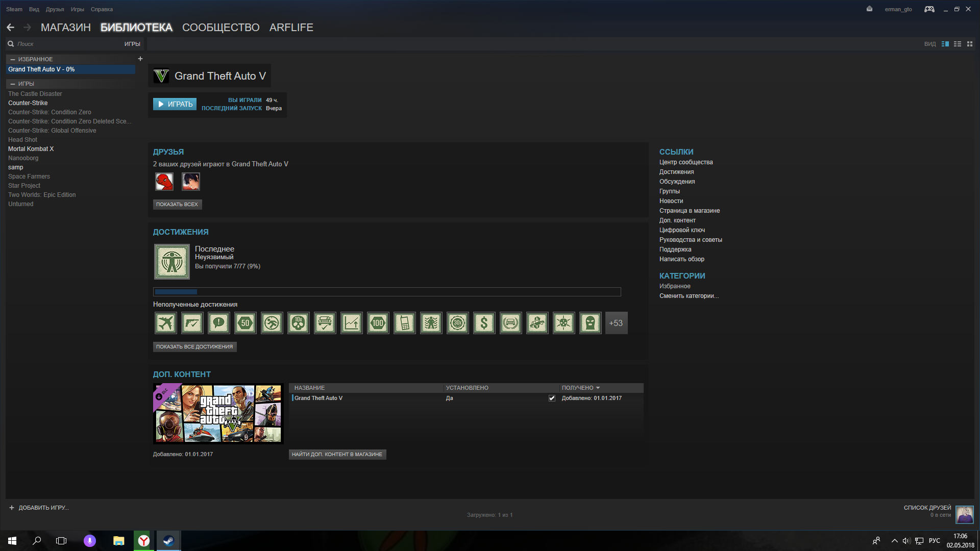The width and height of the screenshot is (980, 551).
Task: Switch to the СООБЩЕСТВО tab
Action: pos(221,28)
